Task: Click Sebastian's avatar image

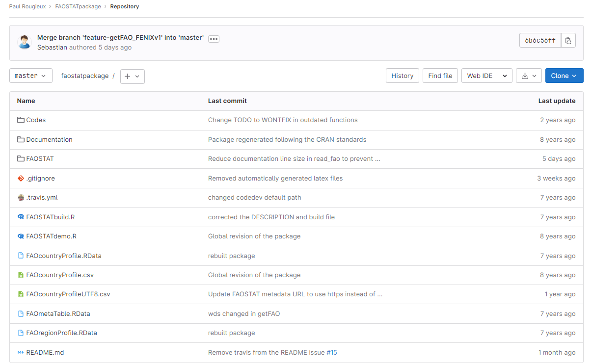Action: pyautogui.click(x=25, y=42)
